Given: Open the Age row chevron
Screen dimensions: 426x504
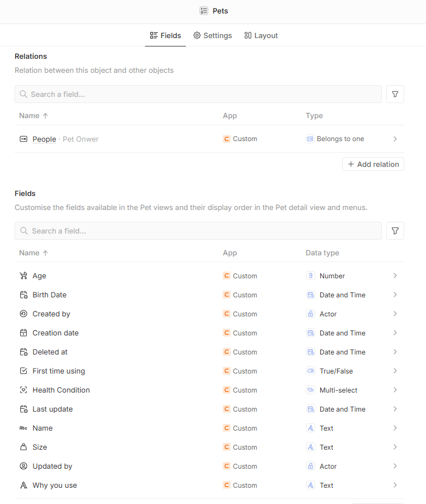Looking at the screenshot, I should pyautogui.click(x=395, y=276).
